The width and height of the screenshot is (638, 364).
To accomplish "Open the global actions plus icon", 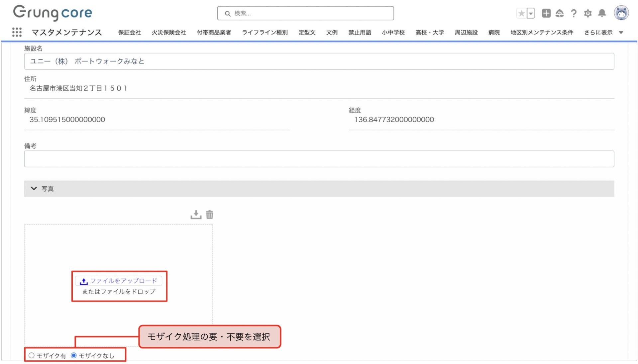I will [x=546, y=13].
